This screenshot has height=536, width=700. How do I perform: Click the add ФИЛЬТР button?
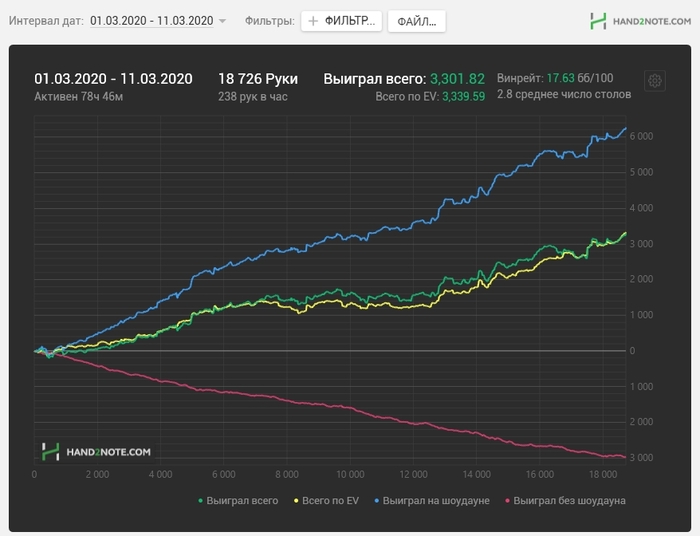coord(342,21)
